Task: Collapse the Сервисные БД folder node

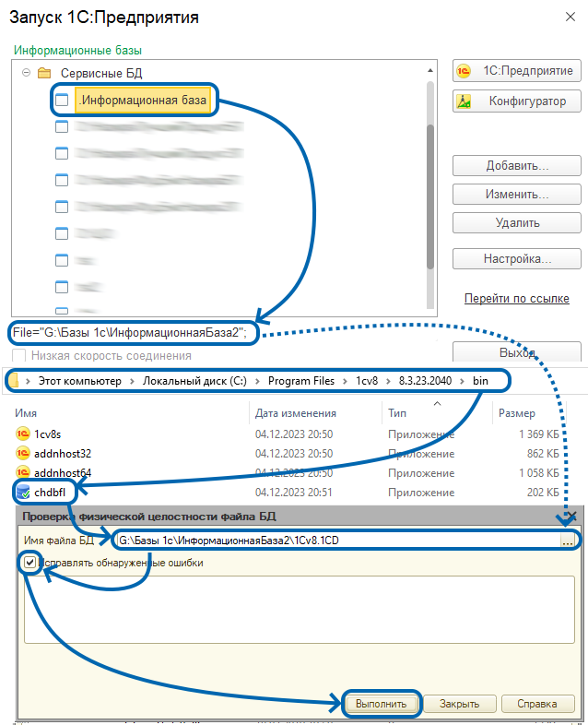Action: (x=27, y=73)
